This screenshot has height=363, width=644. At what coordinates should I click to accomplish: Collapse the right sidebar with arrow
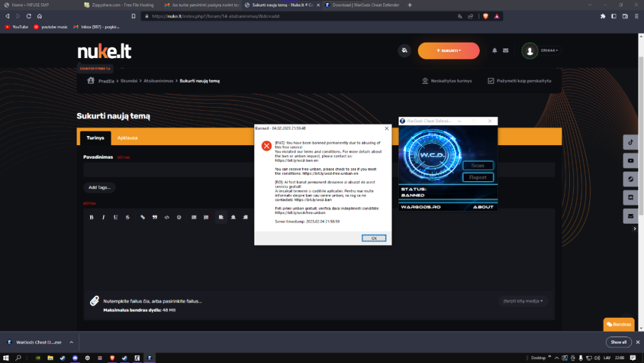tap(634, 229)
